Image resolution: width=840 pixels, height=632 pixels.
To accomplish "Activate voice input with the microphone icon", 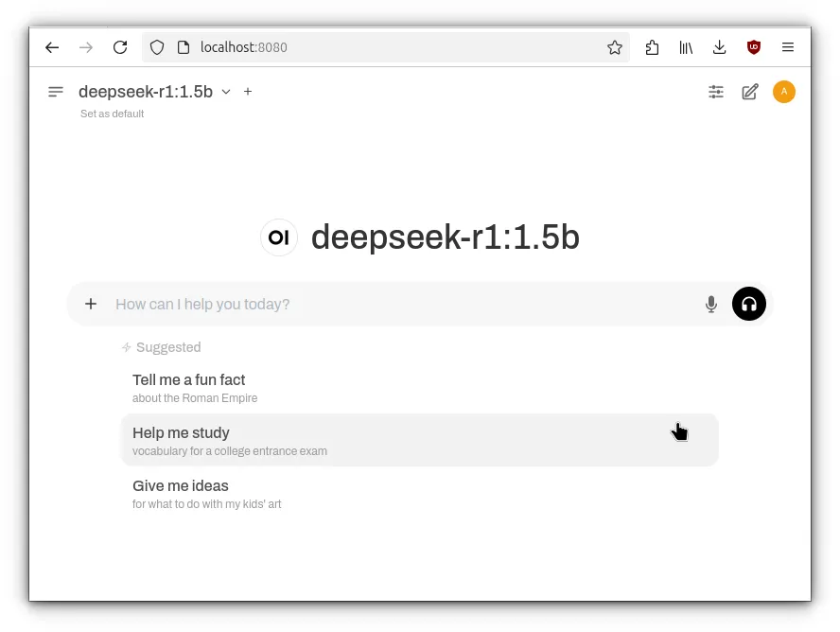I will 710,304.
